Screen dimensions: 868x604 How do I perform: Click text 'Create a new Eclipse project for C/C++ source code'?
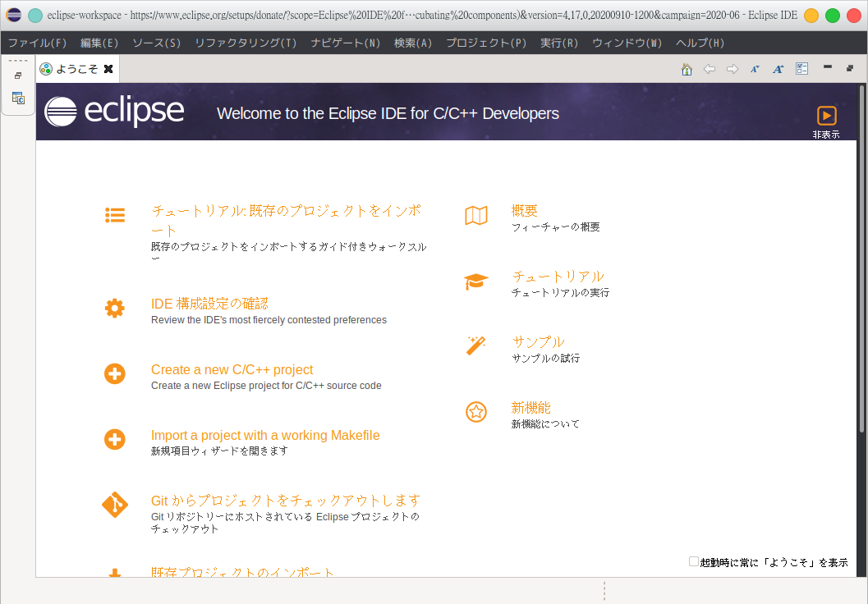click(266, 386)
